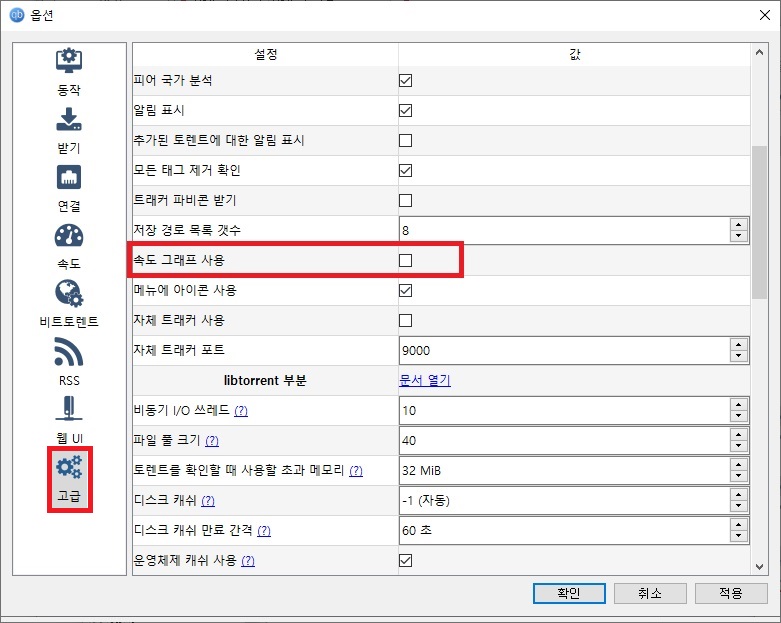
Task: Click the 확인 (OK) button
Action: 569,593
